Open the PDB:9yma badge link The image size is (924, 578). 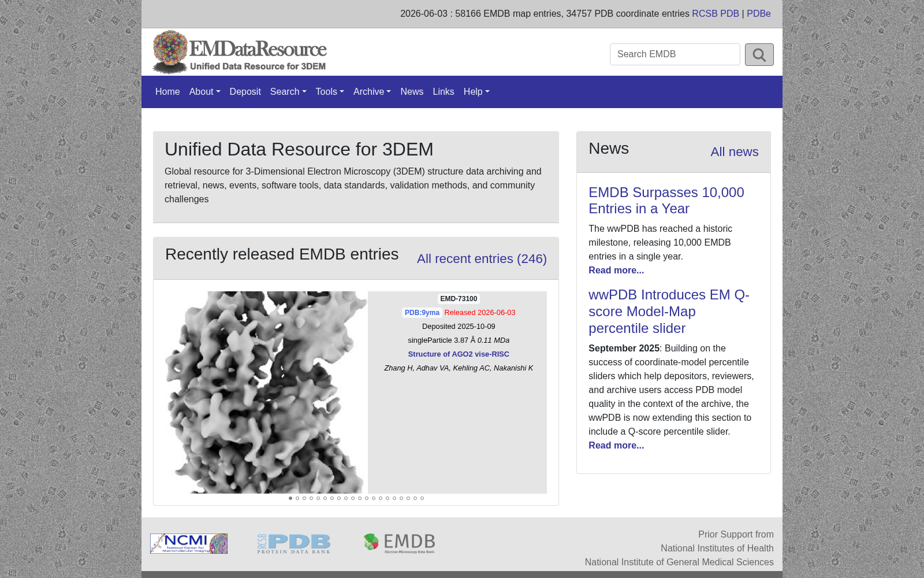422,313
